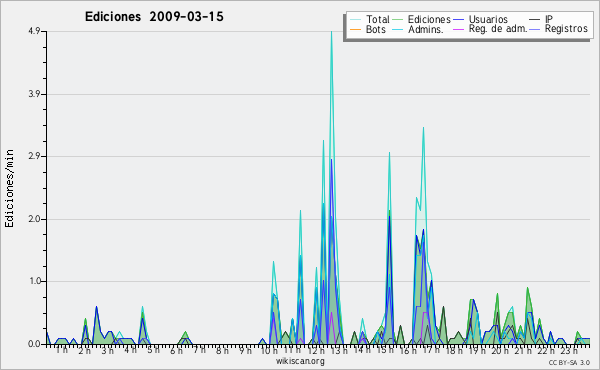Screen dimensions: 600x370
Task: Click the 'IP' legend label
Action: point(549,19)
